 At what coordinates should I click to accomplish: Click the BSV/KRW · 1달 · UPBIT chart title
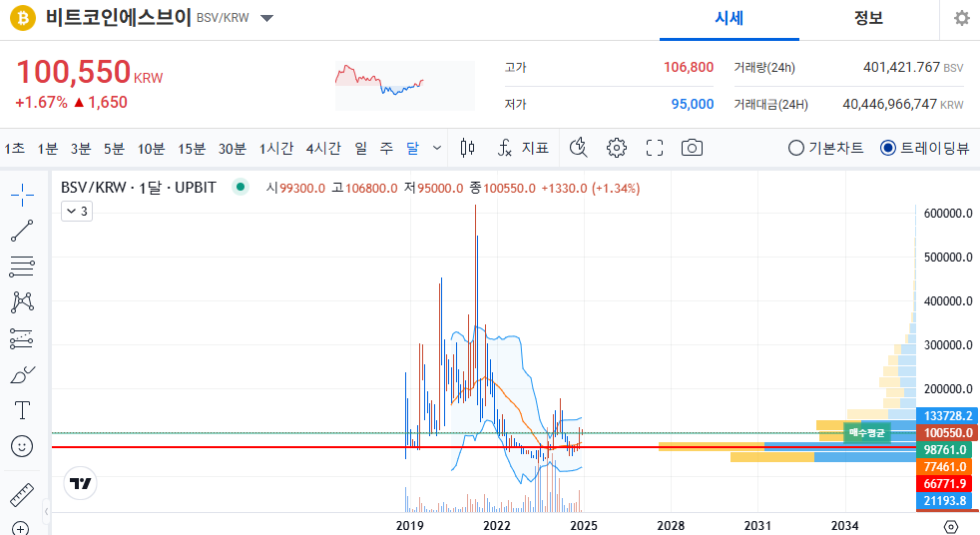(138, 188)
